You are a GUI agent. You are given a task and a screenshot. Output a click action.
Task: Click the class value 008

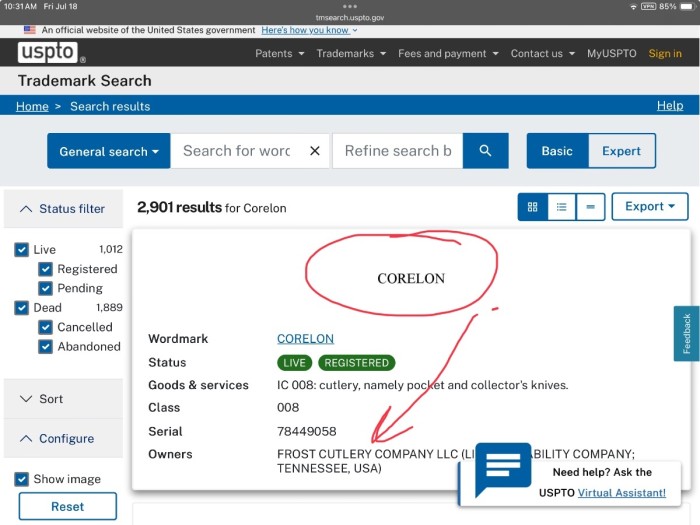point(288,408)
